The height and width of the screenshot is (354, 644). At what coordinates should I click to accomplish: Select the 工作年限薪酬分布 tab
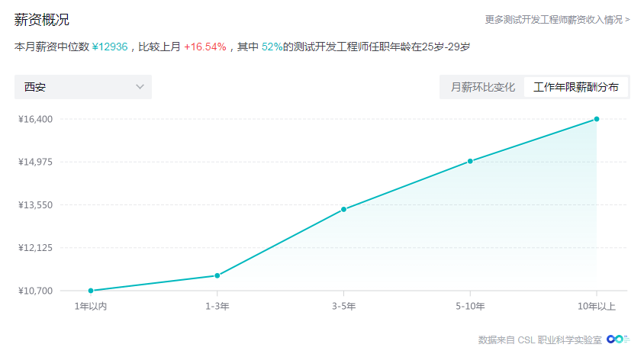coord(576,87)
